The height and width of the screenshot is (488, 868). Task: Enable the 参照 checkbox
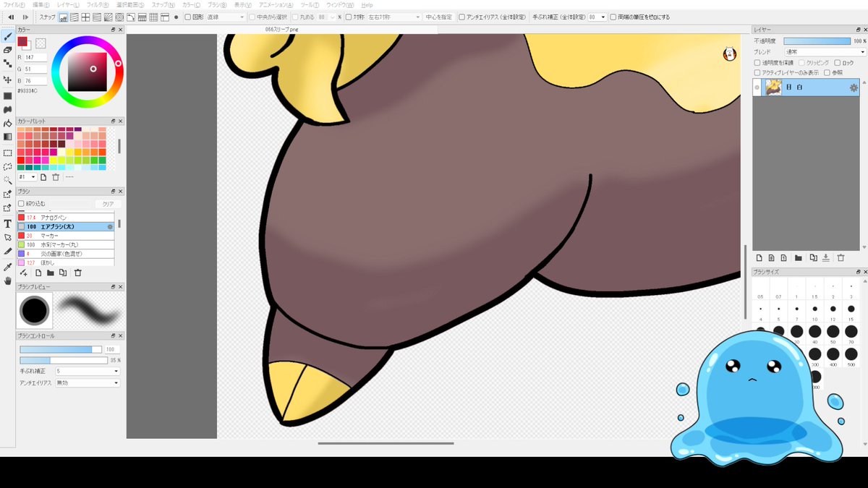point(828,73)
